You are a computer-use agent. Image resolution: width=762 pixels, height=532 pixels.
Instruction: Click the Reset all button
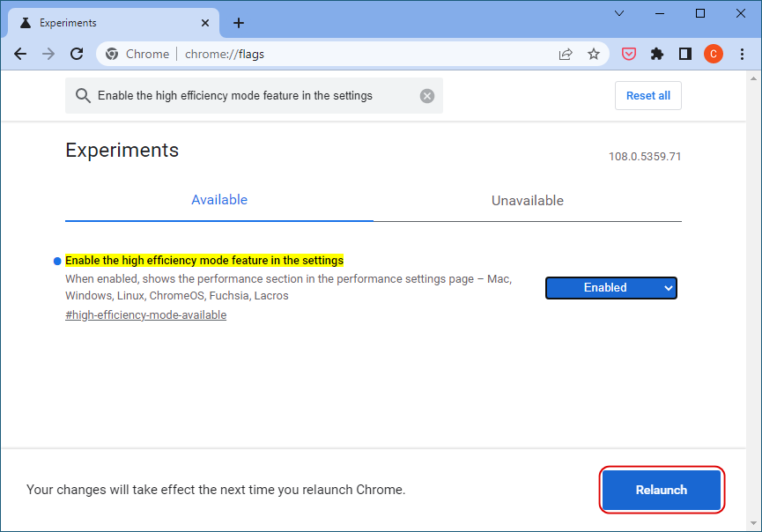click(x=647, y=96)
